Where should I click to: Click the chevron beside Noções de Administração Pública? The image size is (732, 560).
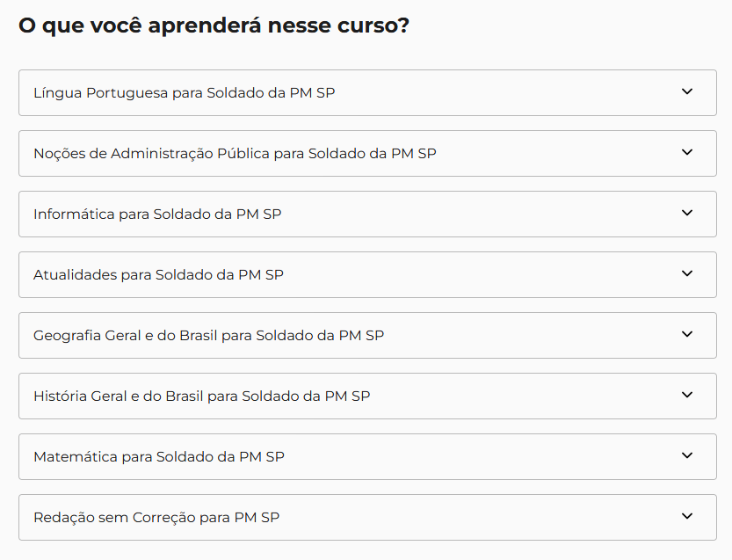687,152
